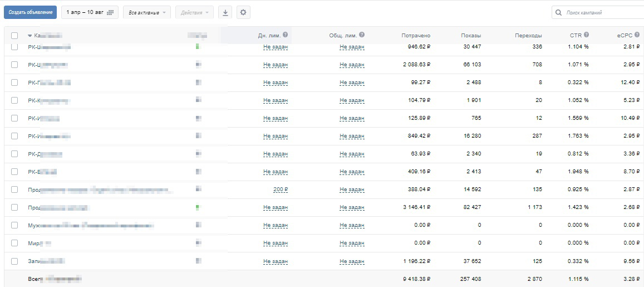Sort by Потрачено column

click(x=416, y=36)
